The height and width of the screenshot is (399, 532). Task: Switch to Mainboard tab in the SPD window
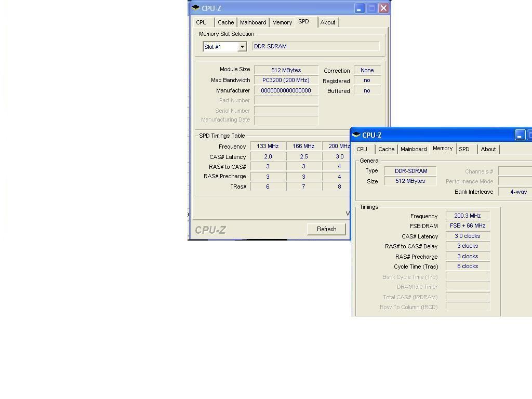click(253, 22)
